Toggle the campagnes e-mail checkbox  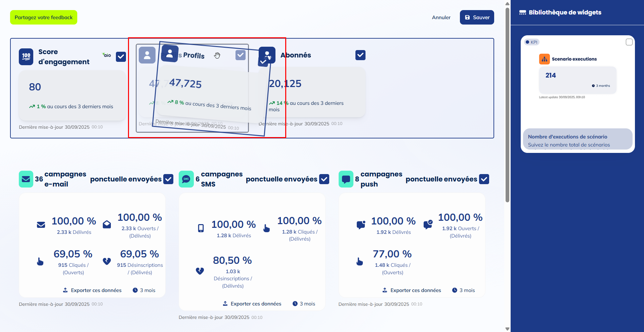point(168,179)
